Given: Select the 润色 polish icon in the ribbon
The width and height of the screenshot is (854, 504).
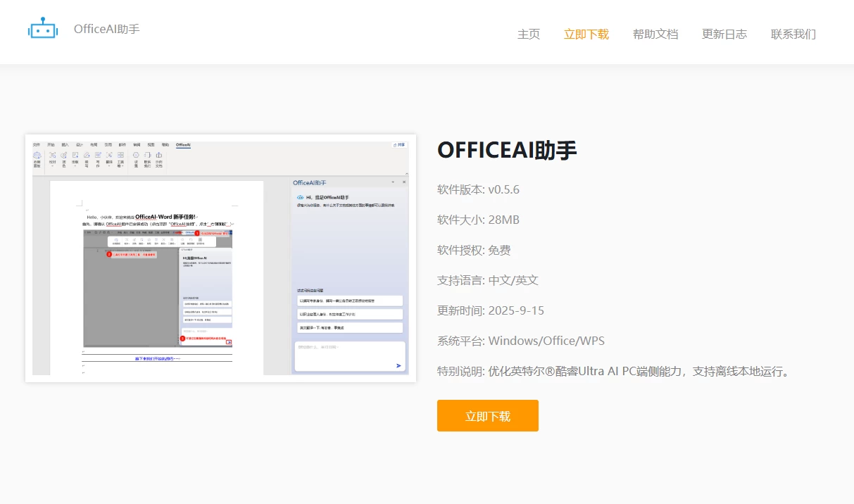Looking at the screenshot, I should coord(63,155).
